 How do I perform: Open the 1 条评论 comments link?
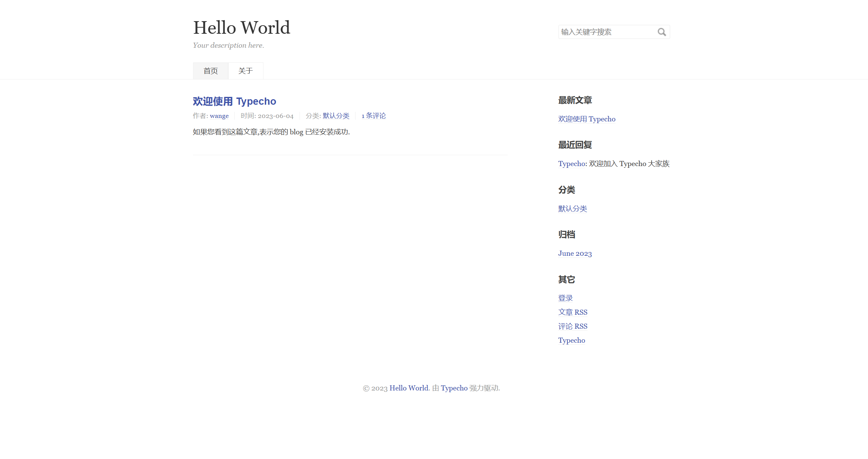[x=374, y=116]
